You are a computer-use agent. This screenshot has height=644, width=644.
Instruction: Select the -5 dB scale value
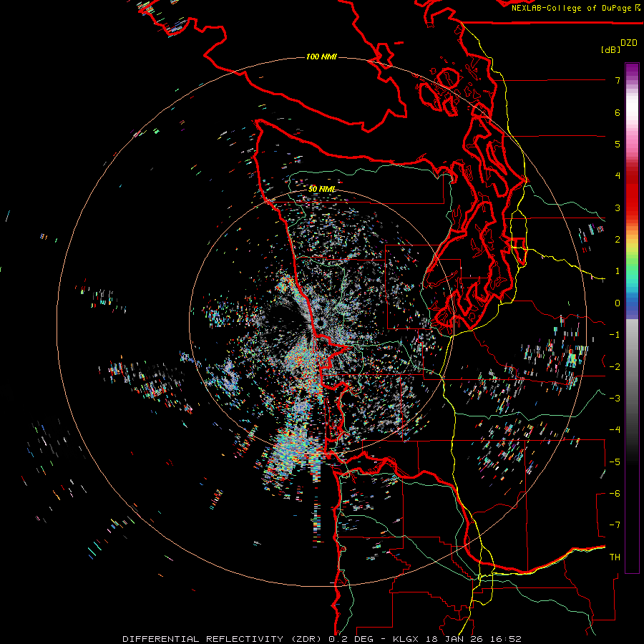tap(615, 462)
